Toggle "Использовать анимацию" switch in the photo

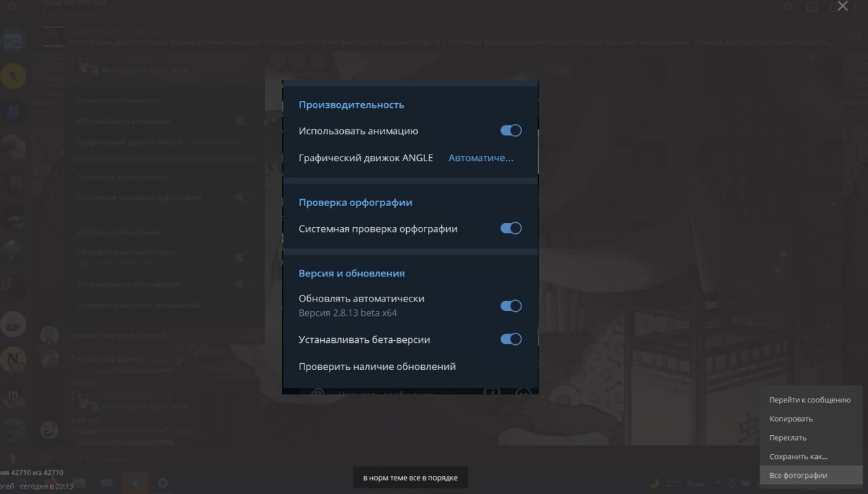(x=511, y=131)
